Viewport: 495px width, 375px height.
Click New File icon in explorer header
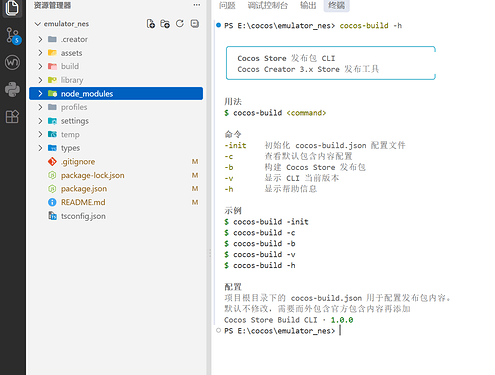[x=151, y=24]
